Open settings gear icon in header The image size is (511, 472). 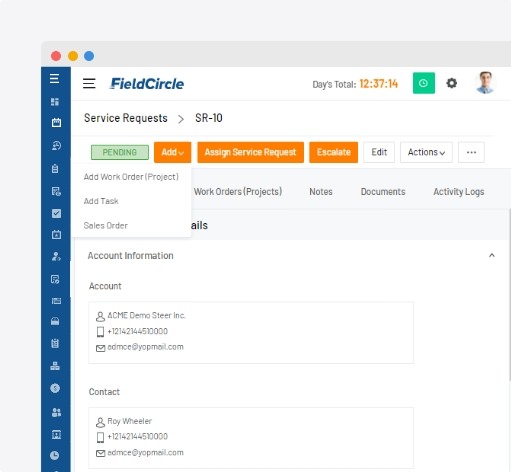(x=452, y=83)
